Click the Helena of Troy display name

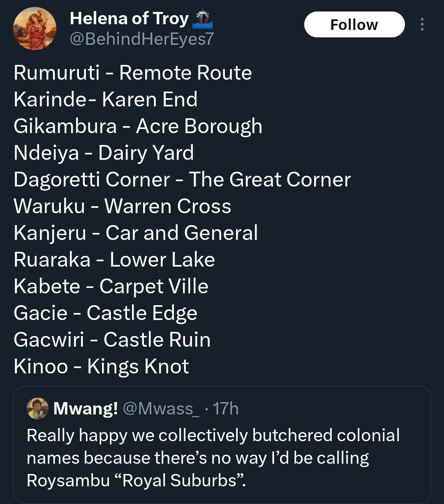129,18
